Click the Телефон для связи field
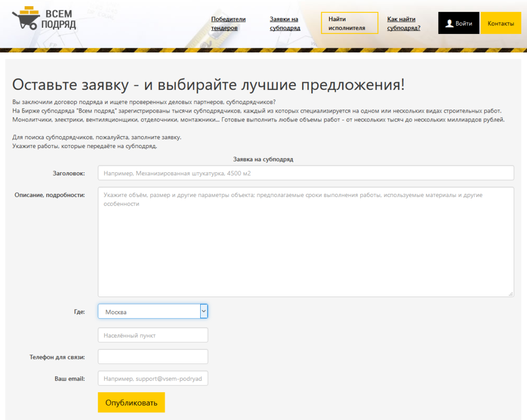 (x=153, y=356)
